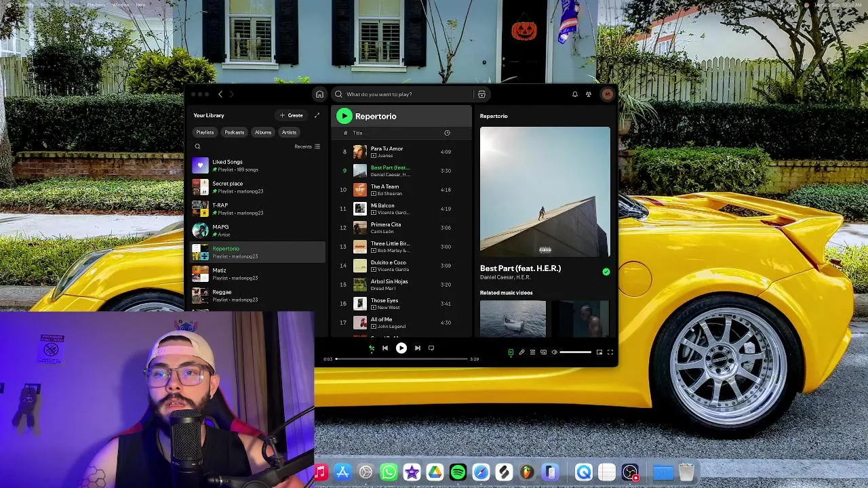Sort by the duration clock header
Screen dimensions: 868x488
447,133
